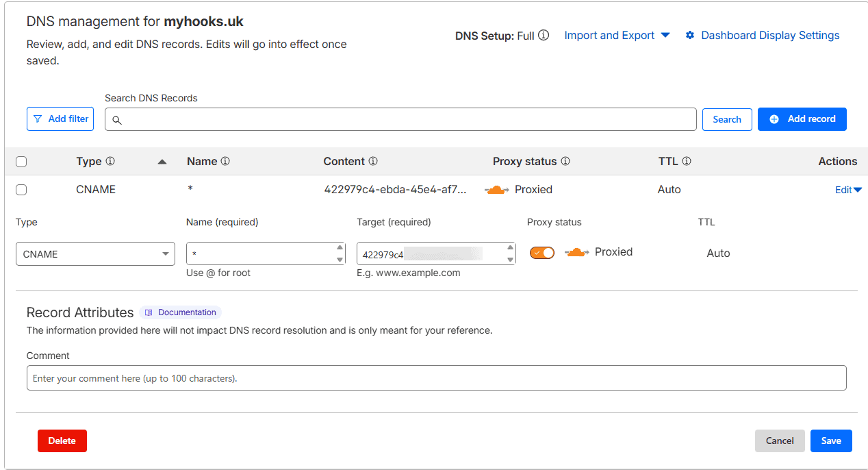Select the CNAME record row checkbox

click(x=21, y=189)
